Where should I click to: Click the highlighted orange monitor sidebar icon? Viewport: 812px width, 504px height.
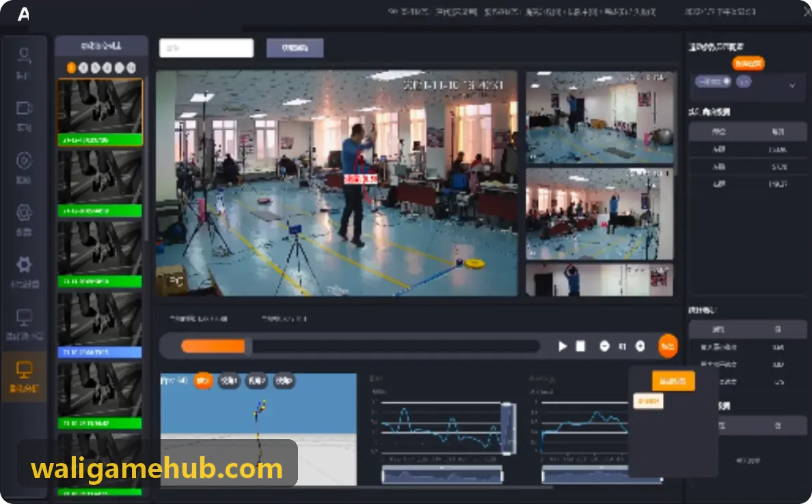tap(24, 370)
